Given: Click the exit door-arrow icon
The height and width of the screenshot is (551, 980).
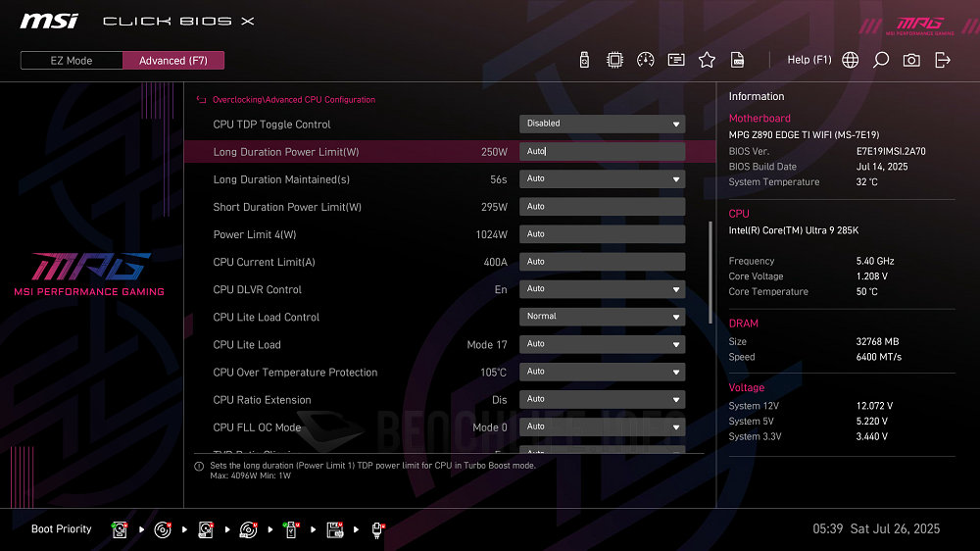Looking at the screenshot, I should coord(943,60).
